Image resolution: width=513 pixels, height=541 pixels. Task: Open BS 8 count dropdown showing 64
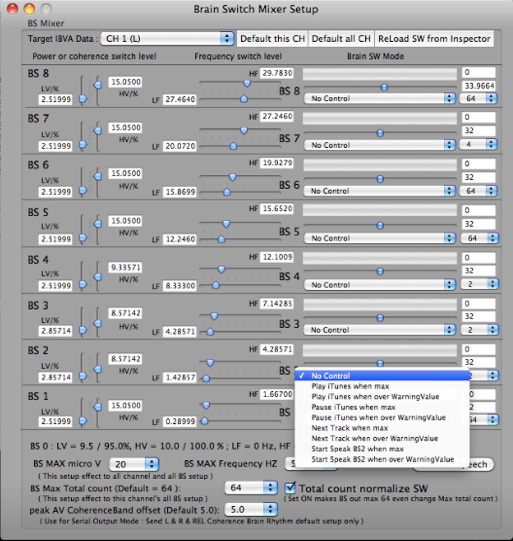[x=479, y=98]
